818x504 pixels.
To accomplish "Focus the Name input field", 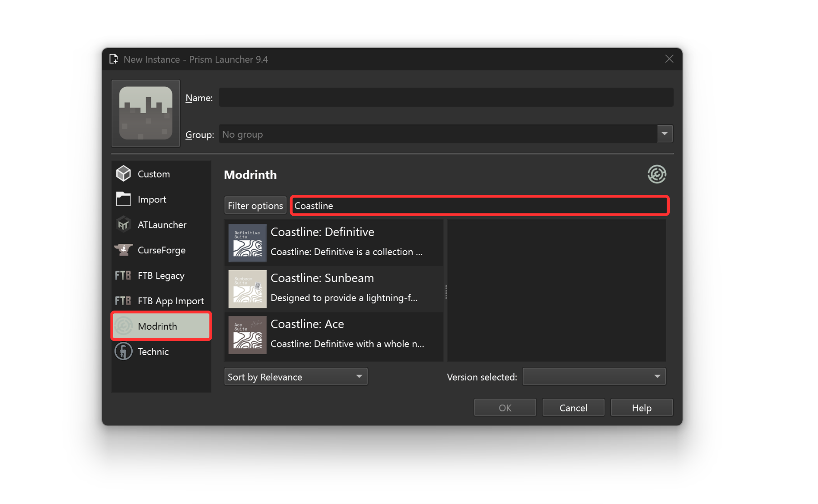I will [446, 98].
